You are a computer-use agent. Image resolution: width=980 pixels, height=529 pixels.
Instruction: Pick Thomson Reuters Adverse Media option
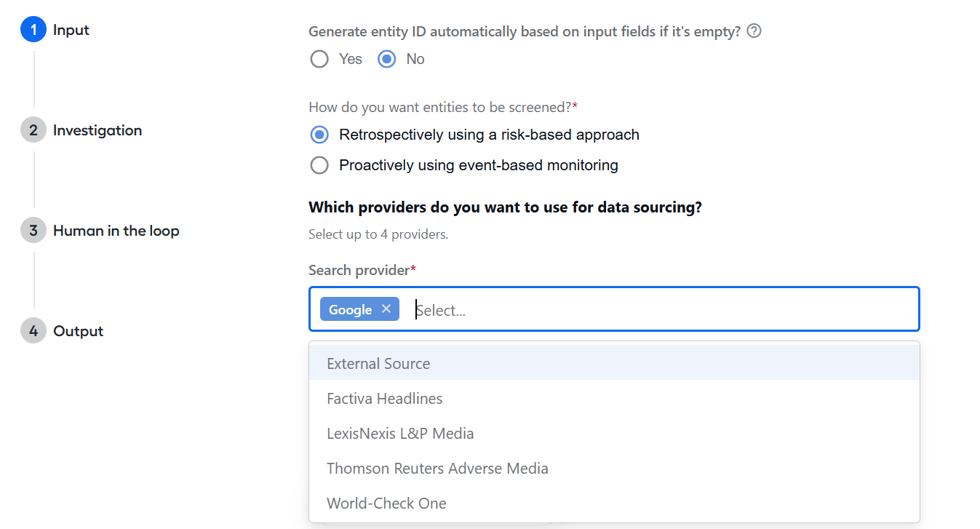pyautogui.click(x=614, y=468)
